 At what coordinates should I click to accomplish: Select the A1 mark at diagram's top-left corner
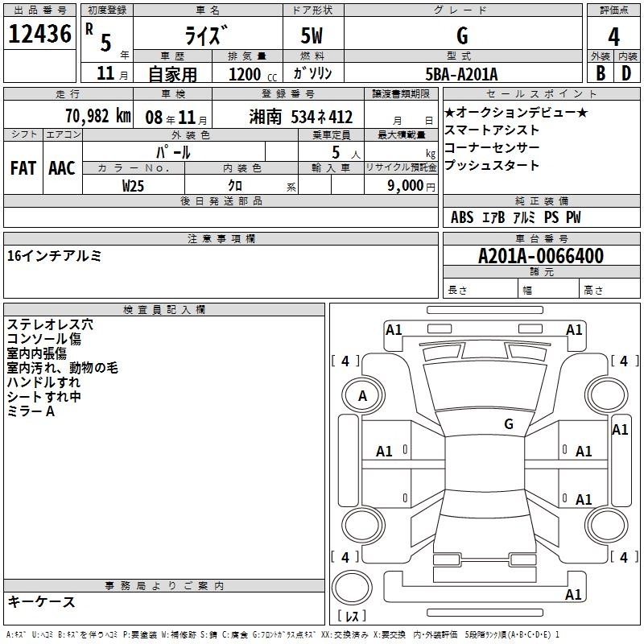tap(394, 329)
